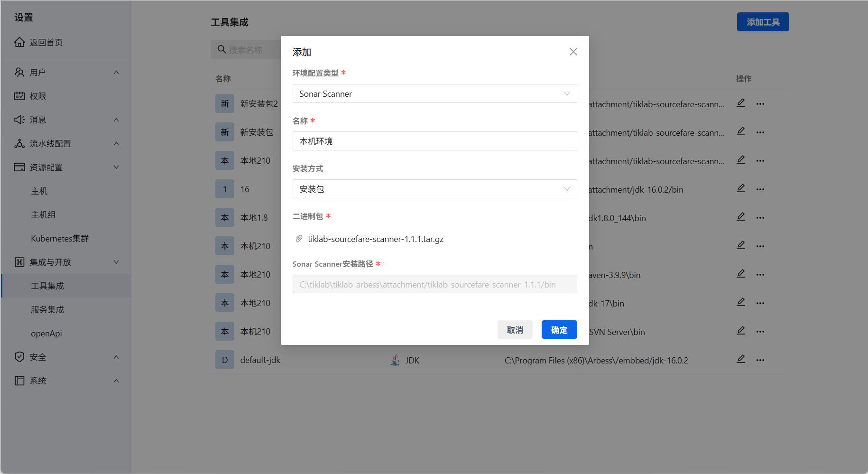Click the 资源配置 resource icon
Screen dimensions: 868x474
19,167
